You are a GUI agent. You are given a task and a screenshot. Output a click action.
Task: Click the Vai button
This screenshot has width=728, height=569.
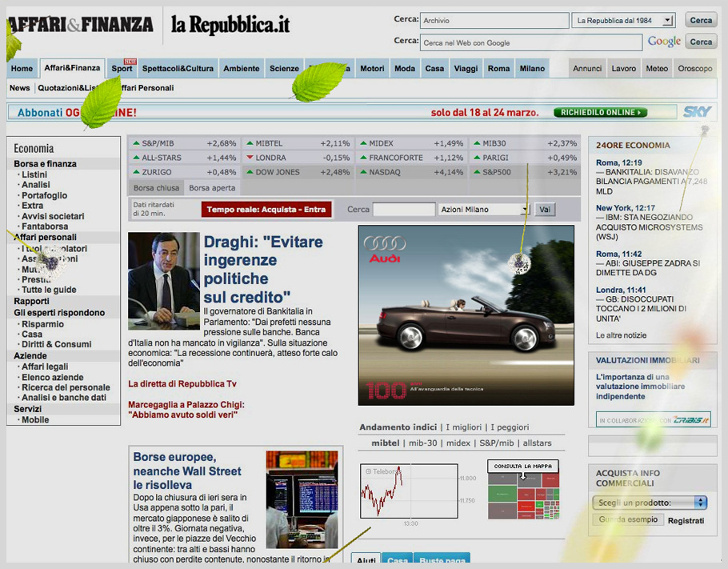pyautogui.click(x=545, y=210)
